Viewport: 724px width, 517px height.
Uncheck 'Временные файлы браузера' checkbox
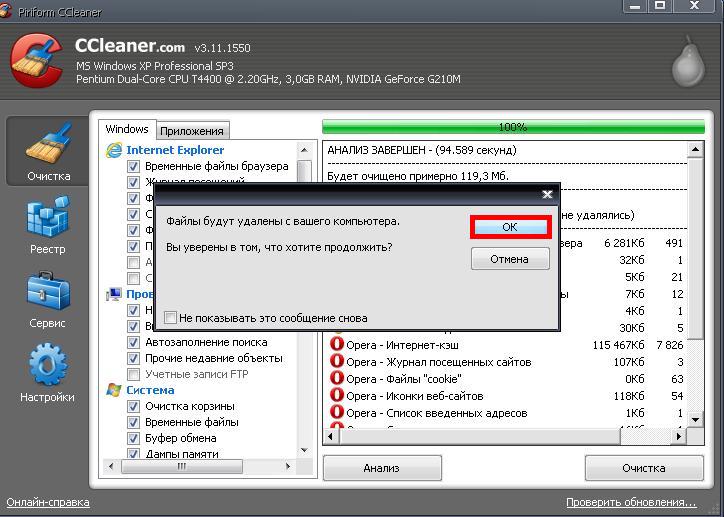click(x=133, y=166)
